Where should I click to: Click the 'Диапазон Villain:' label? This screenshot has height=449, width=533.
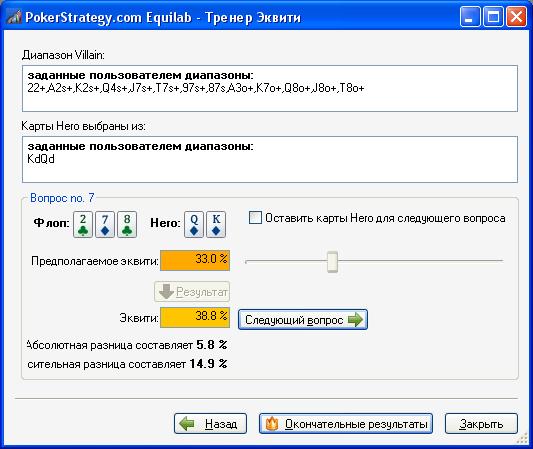tap(63, 55)
